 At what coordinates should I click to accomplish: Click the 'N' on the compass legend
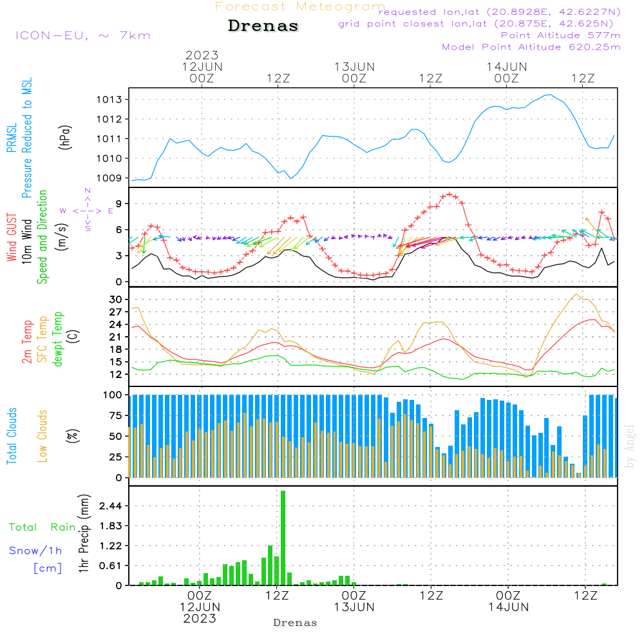point(88,191)
